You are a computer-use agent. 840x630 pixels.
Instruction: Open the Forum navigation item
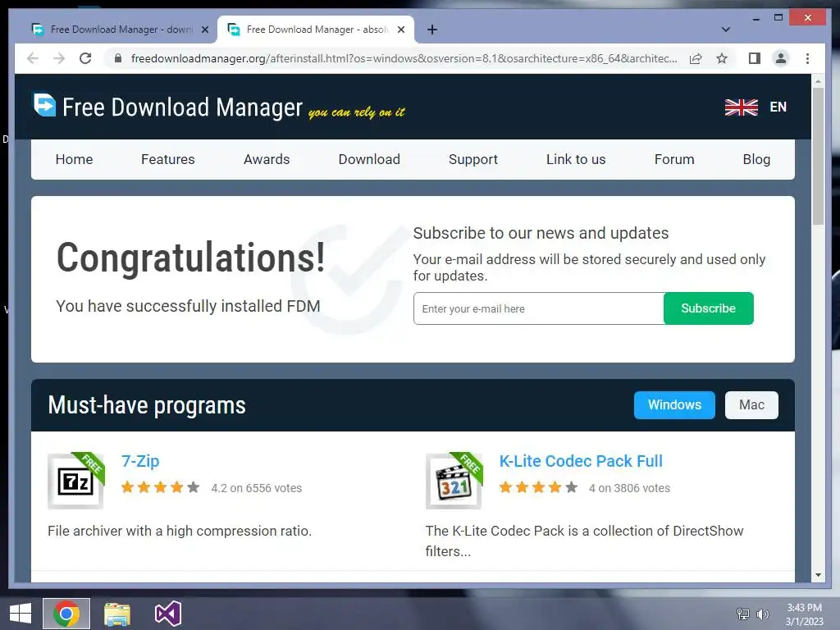pyautogui.click(x=674, y=159)
